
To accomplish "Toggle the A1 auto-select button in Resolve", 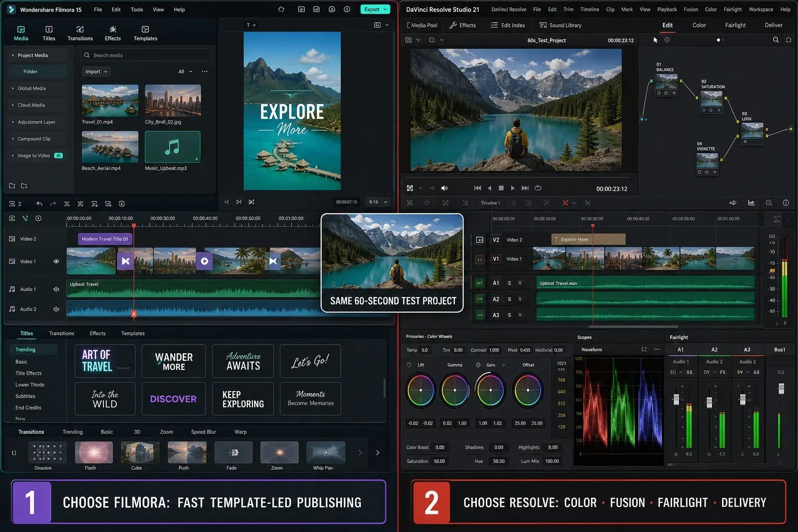I will click(480, 283).
